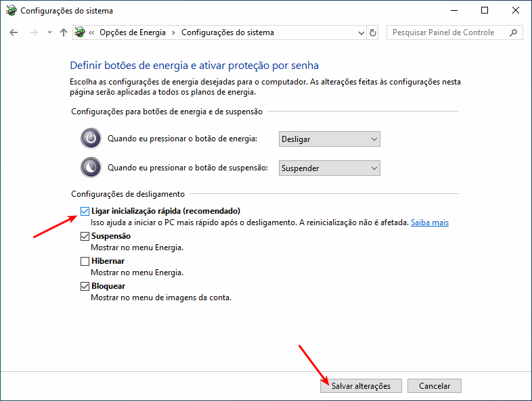The image size is (532, 401).
Task: Click label Quando eu pressionar o botão de suspensão
Action: [187, 168]
